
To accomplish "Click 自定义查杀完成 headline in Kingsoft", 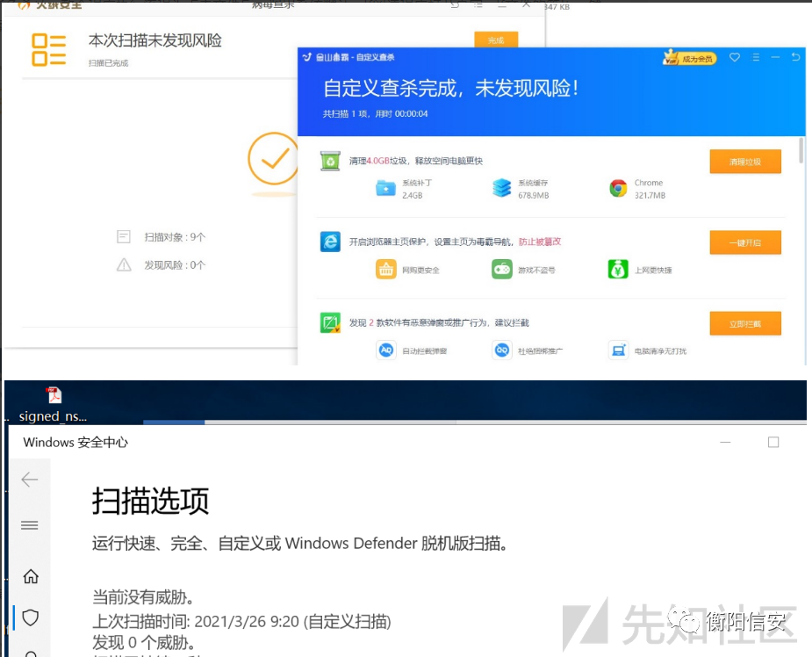I will point(450,88).
